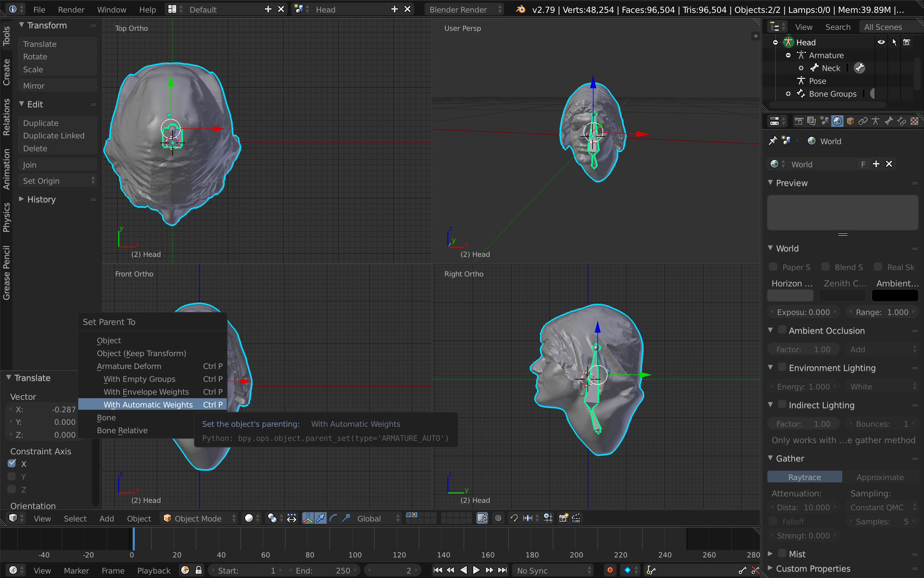
Task: Open the Texture properties tab checker icon
Action: click(914, 122)
